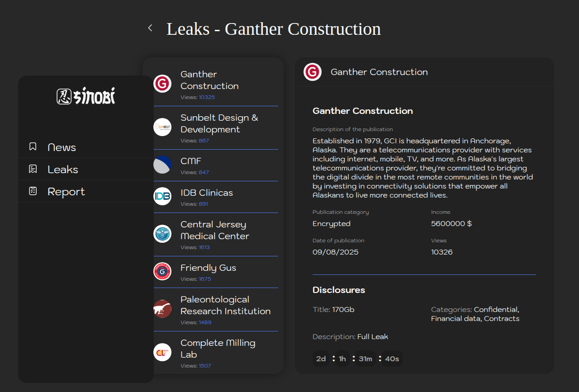Click the CMF blue and gray logo
Viewport: 579px width, 392px height.
[162, 165]
